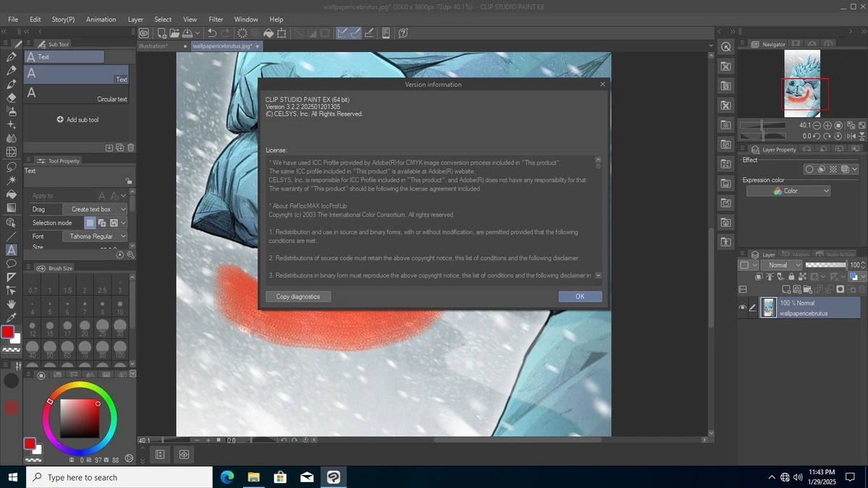Click Duplicate sub tool icon
This screenshot has width=868, height=488.
point(120,147)
